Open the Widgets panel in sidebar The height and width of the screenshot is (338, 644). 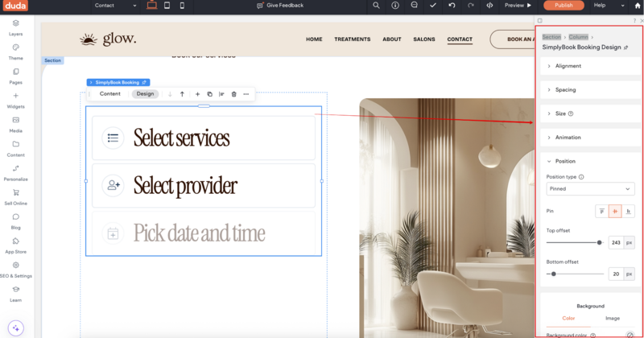pyautogui.click(x=15, y=100)
